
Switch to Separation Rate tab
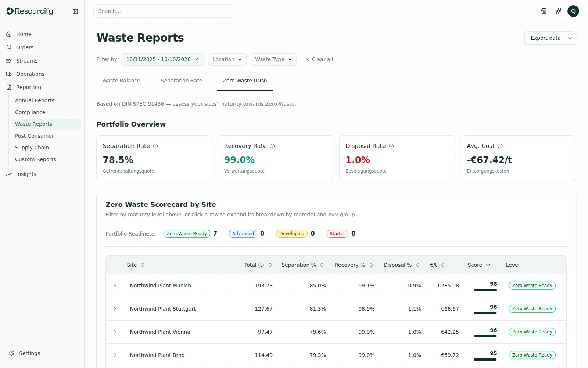click(182, 81)
